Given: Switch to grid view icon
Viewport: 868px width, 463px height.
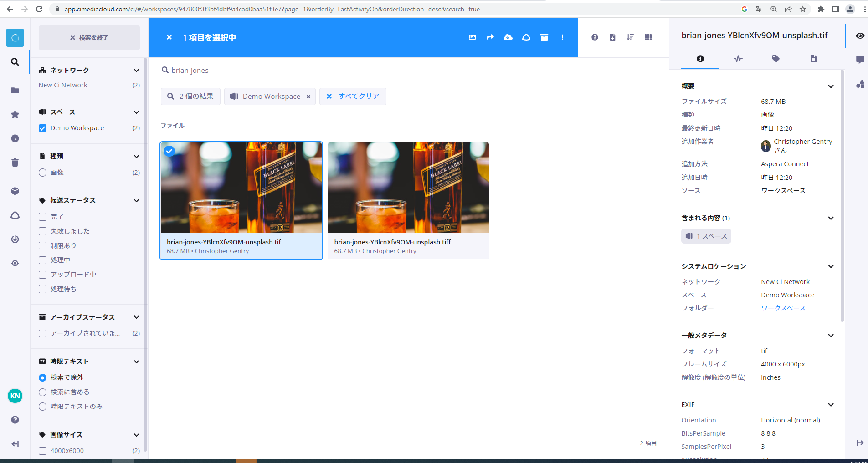Looking at the screenshot, I should click(648, 37).
